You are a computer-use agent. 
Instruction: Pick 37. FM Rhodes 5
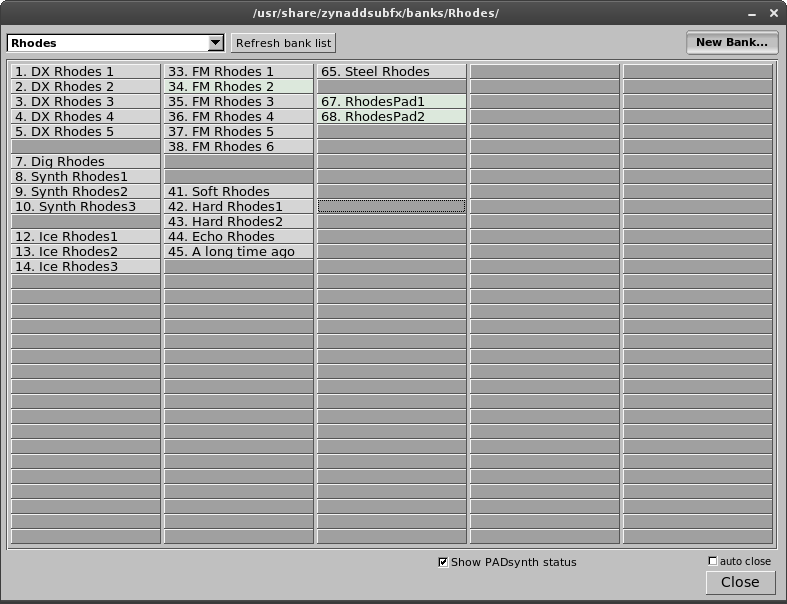click(238, 132)
